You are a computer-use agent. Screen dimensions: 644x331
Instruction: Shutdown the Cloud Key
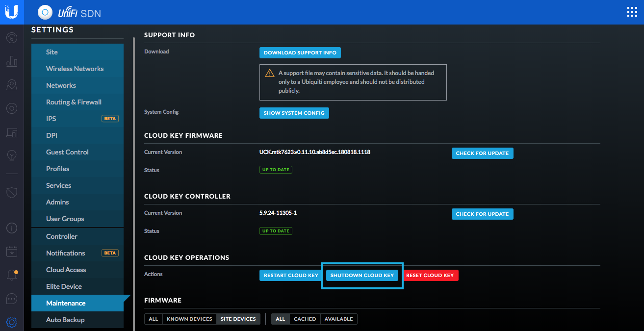(x=362, y=275)
